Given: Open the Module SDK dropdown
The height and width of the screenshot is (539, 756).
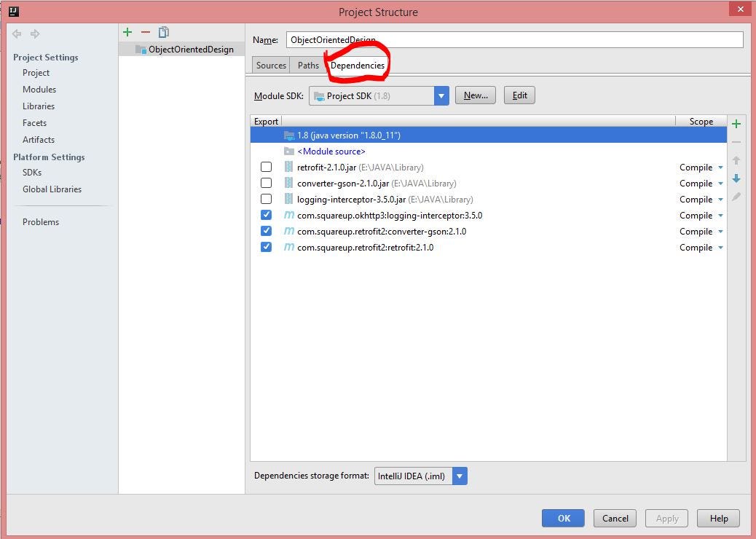Looking at the screenshot, I should pos(441,95).
